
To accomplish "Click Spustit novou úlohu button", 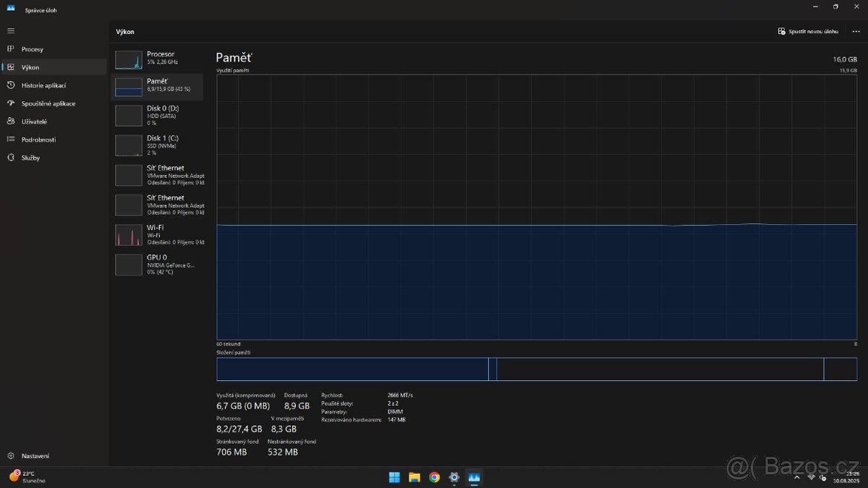I will point(808,32).
